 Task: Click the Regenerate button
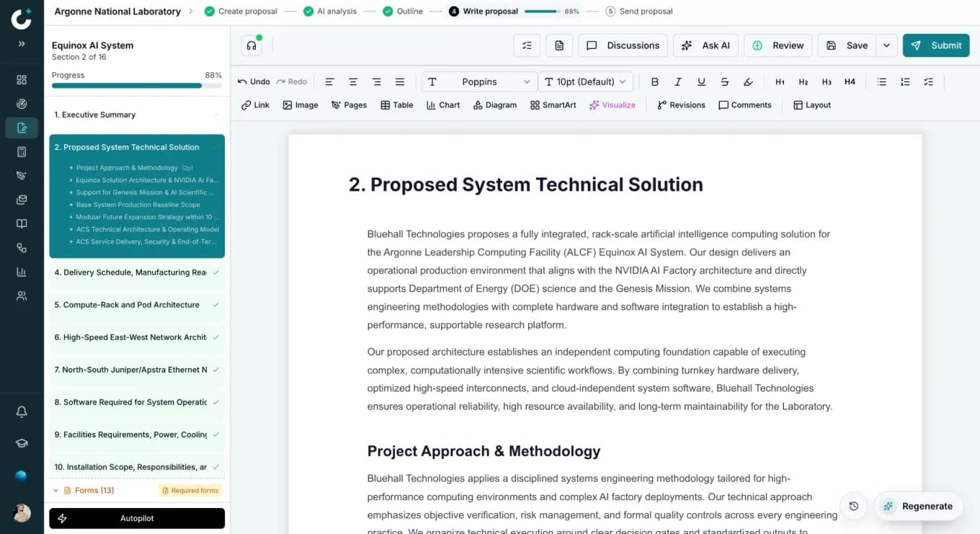tap(919, 506)
